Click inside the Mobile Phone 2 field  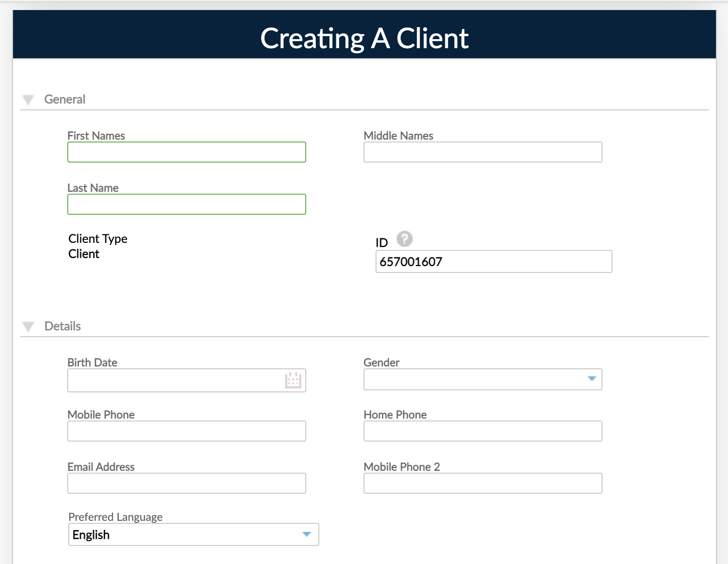[482, 483]
